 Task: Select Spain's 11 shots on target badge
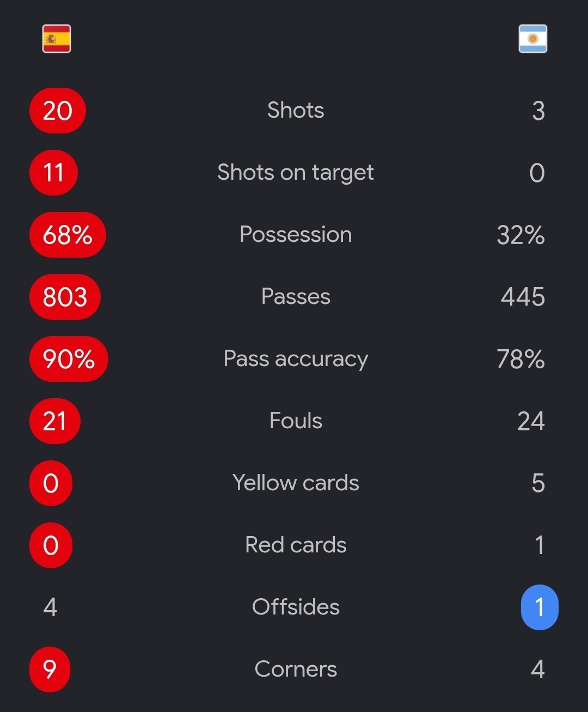(x=53, y=173)
